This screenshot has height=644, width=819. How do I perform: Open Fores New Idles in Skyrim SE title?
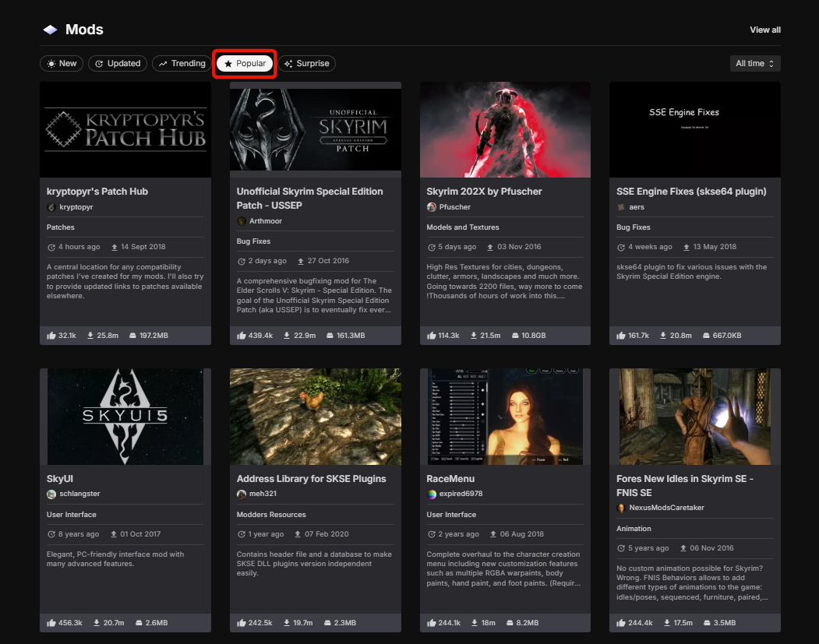click(685, 485)
